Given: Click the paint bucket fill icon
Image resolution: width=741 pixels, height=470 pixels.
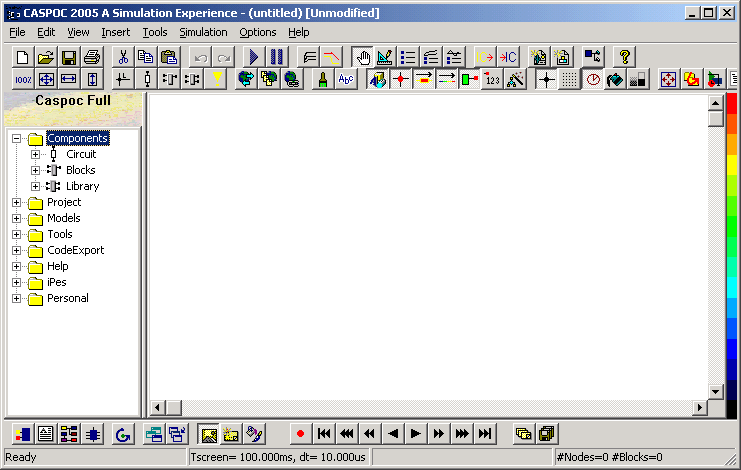Looking at the screenshot, I should click(615, 79).
